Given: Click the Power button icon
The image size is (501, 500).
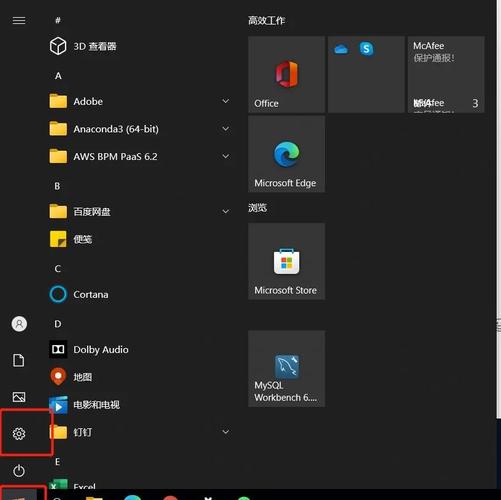Looking at the screenshot, I should pos(19,471).
